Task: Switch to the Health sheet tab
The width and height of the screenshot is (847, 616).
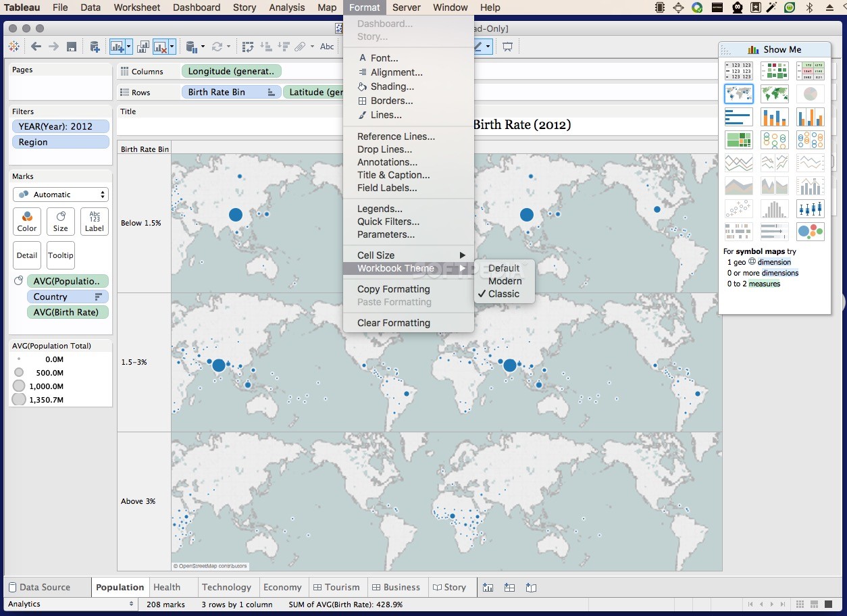Action: (x=167, y=587)
